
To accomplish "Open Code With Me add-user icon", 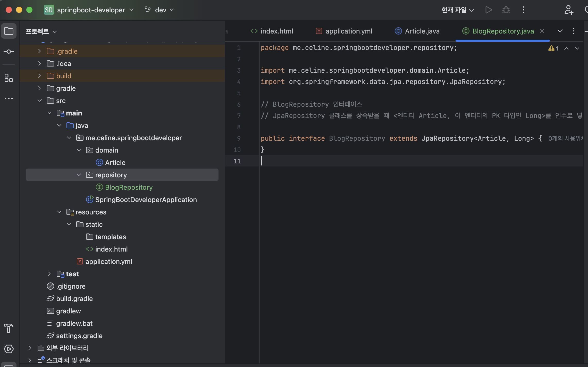I will pos(569,10).
